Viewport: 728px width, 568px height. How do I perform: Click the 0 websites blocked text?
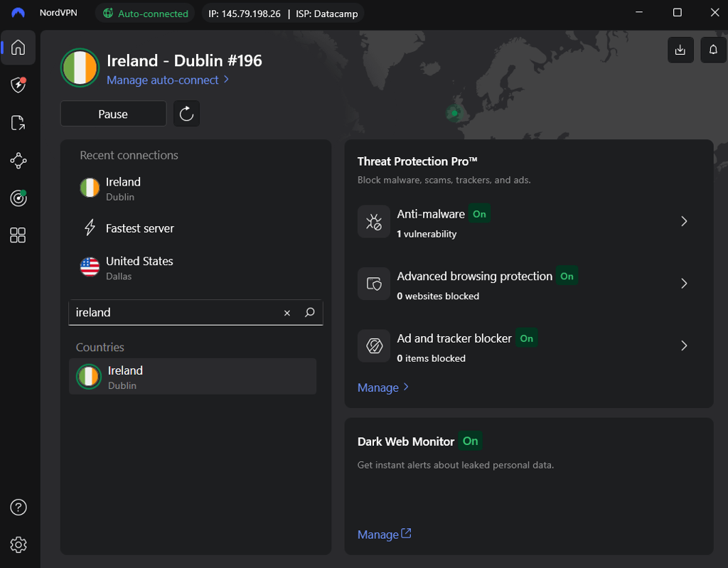(x=438, y=296)
